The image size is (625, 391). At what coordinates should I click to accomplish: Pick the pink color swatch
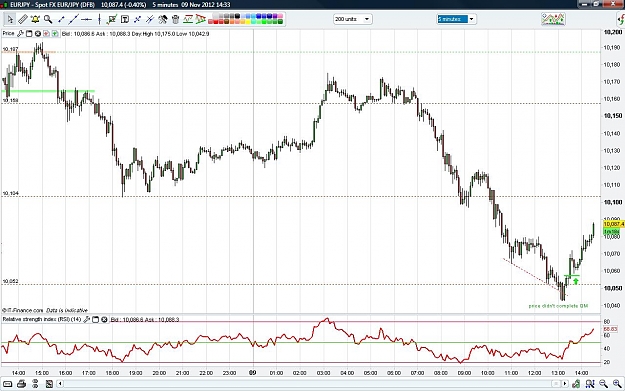click(x=280, y=16)
